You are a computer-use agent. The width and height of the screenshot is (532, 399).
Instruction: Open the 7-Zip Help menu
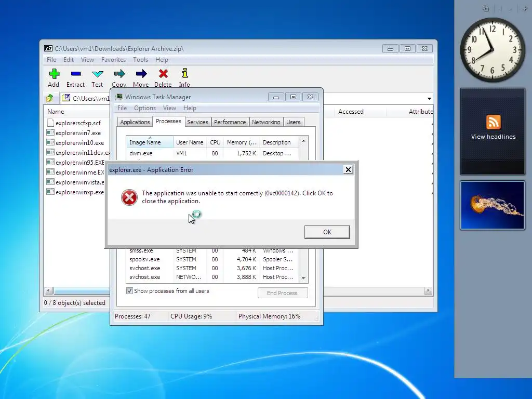tap(162, 60)
